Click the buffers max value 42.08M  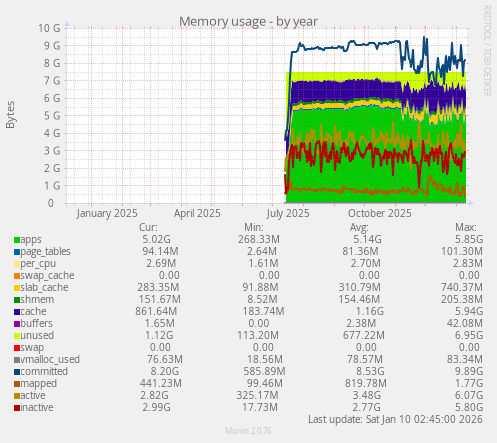[x=465, y=323]
